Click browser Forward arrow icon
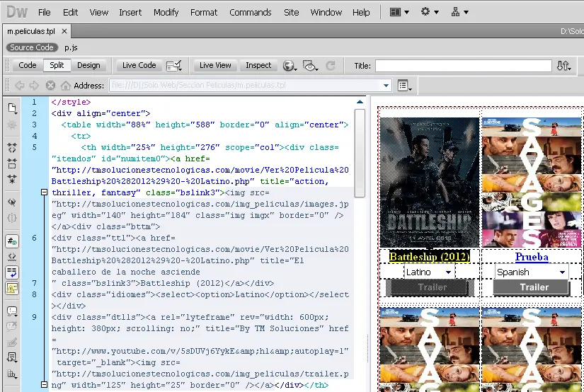The image size is (584, 392). click(x=34, y=86)
